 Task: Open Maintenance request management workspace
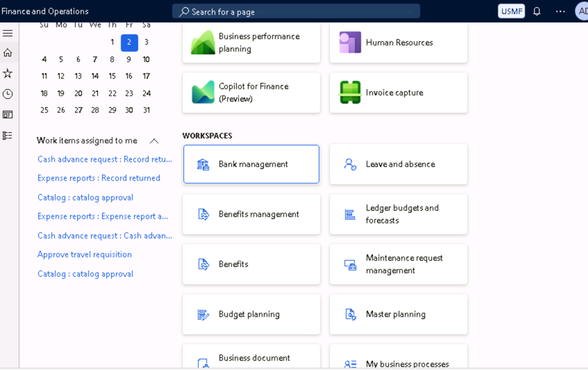[x=398, y=264]
